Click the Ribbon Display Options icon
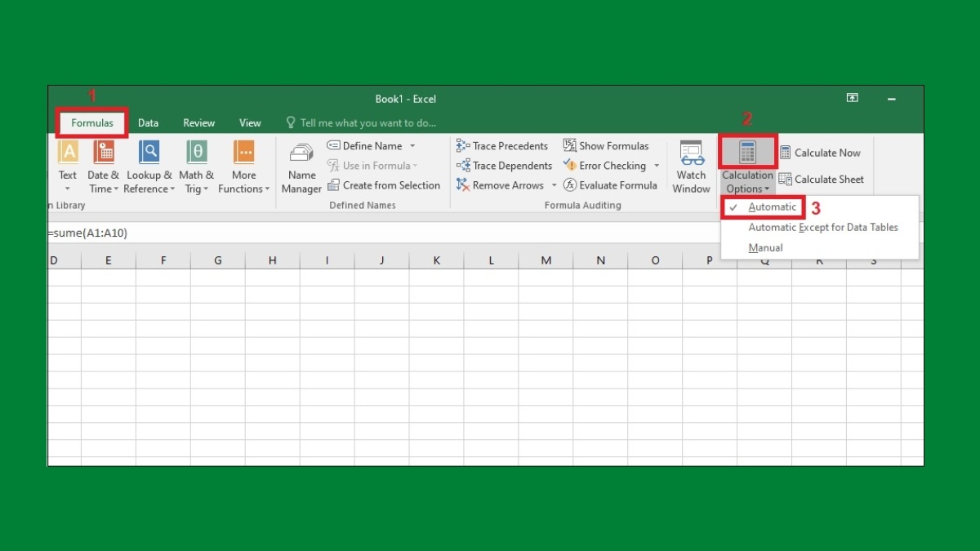The image size is (980, 551). [852, 98]
